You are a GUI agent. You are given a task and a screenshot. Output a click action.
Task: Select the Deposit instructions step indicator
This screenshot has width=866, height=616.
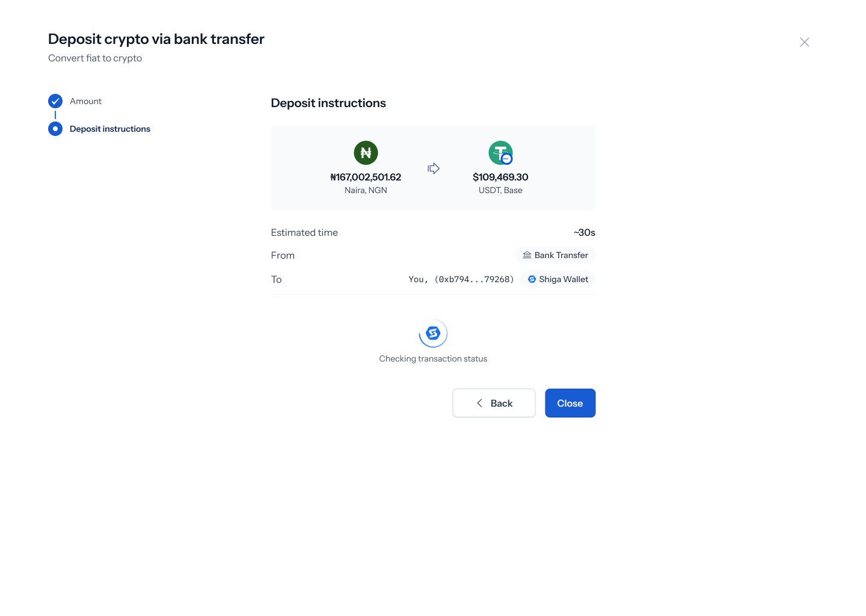[55, 129]
